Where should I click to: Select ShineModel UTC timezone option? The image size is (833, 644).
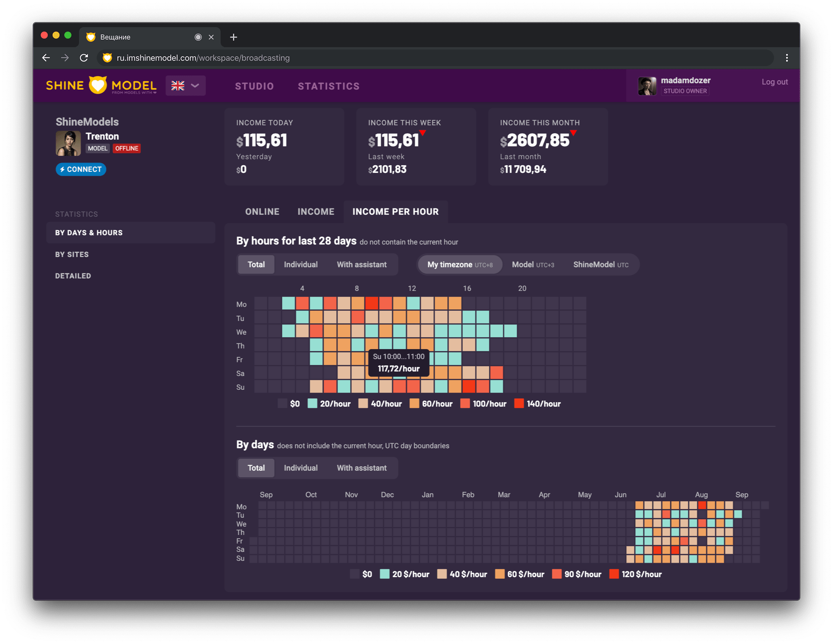tap(601, 265)
